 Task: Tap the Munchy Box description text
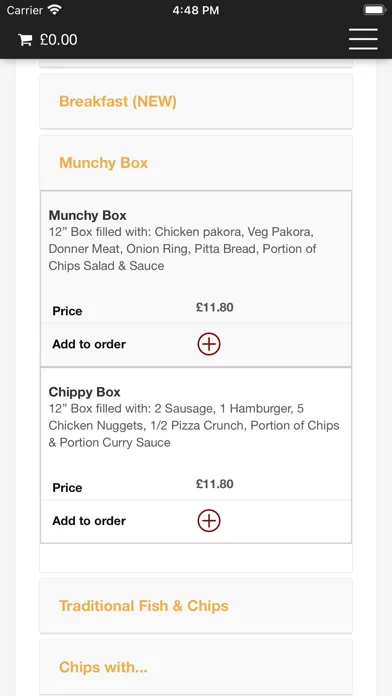182,249
